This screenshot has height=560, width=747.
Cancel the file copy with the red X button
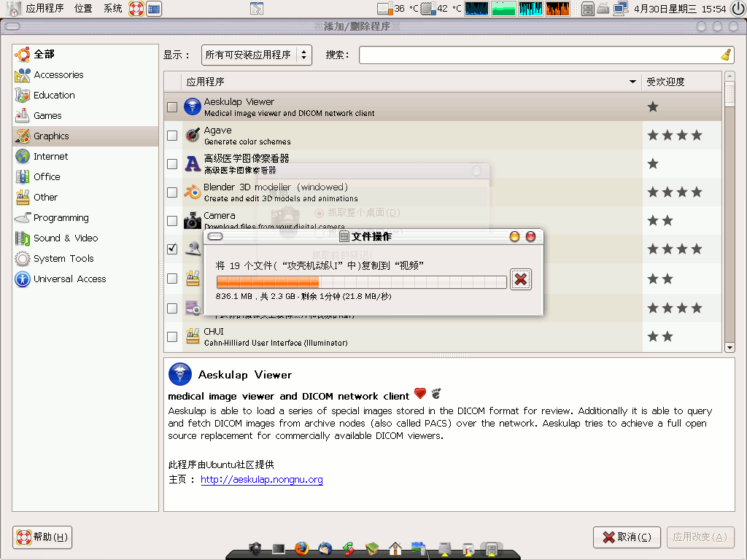tap(521, 279)
